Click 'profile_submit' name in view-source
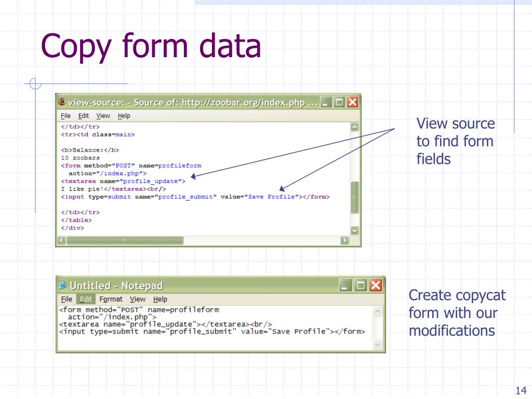 tap(185, 197)
